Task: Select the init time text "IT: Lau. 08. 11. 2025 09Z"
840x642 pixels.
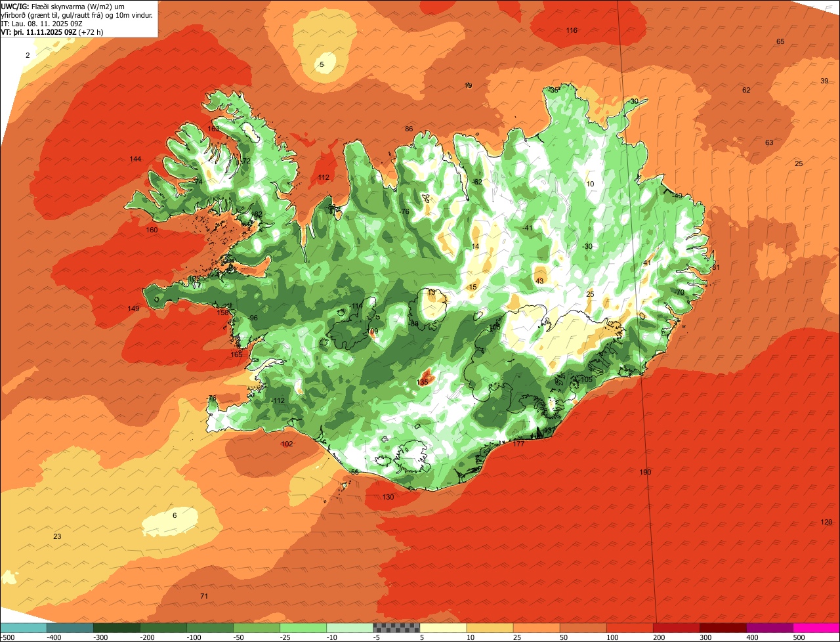Action: pyautogui.click(x=41, y=24)
